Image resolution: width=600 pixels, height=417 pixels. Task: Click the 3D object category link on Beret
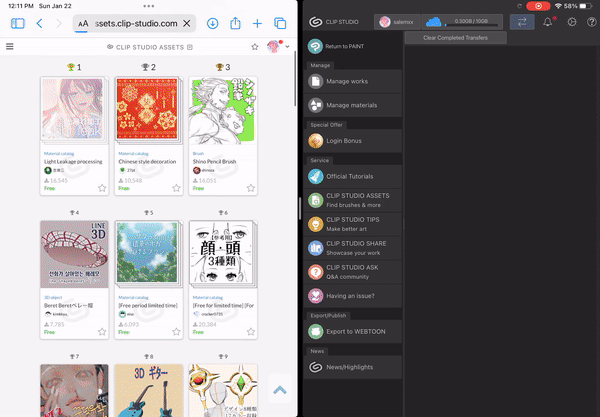(53, 297)
